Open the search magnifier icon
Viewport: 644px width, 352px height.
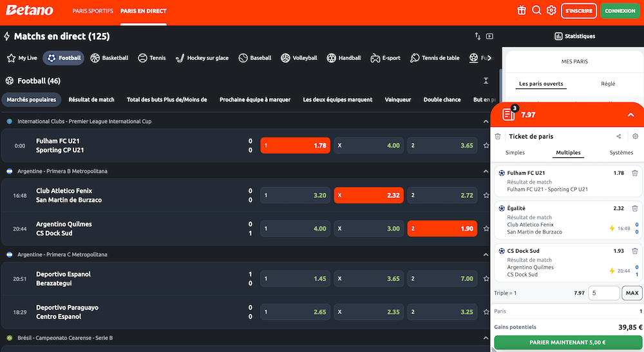(536, 10)
